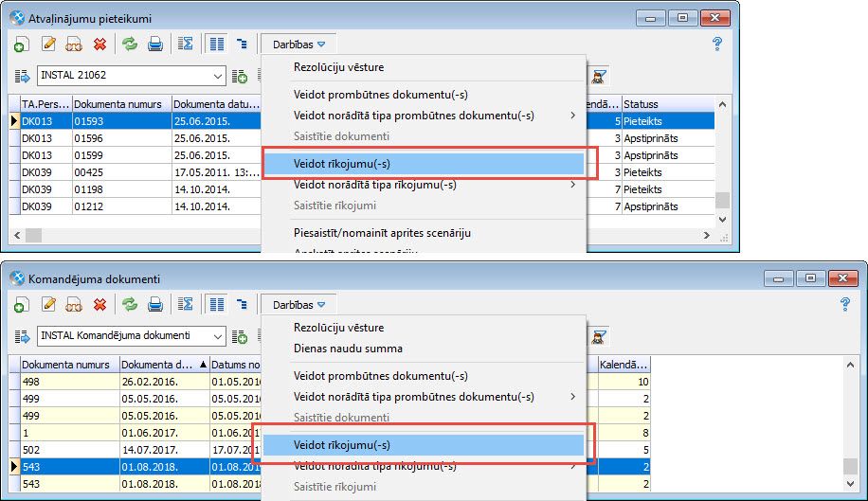This screenshot has width=868, height=501.
Task: Click view list arrow icon beside INSTAL Komandējuma dokumenti
Action: click(x=22, y=337)
